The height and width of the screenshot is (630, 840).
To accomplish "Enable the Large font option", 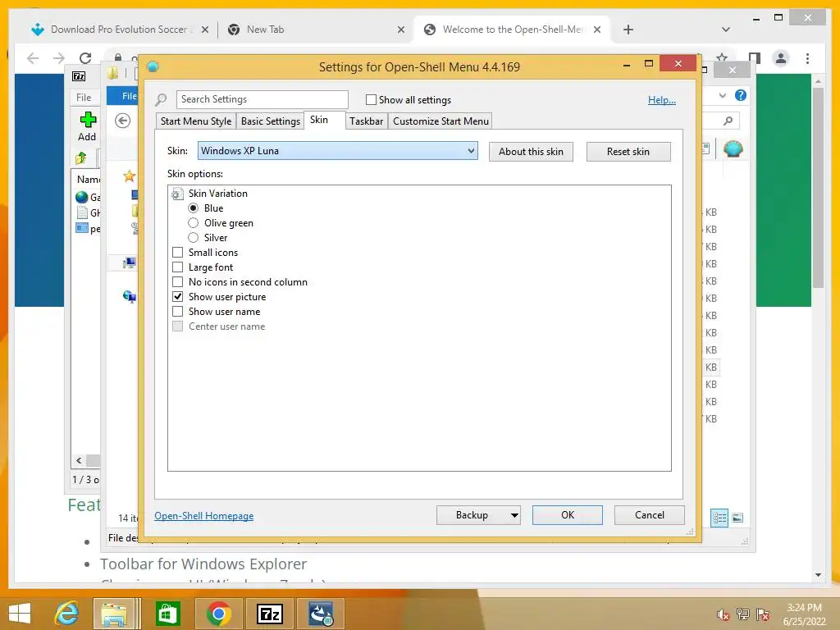I will [x=178, y=267].
